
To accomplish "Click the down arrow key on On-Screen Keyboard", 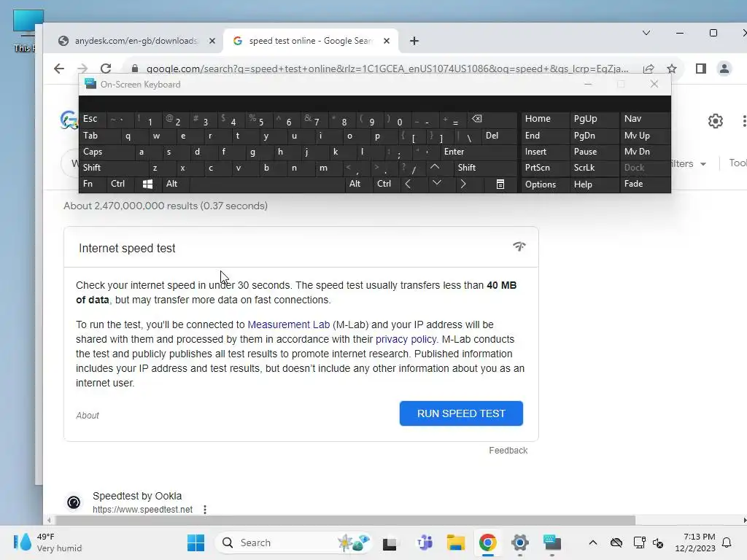I will (436, 183).
